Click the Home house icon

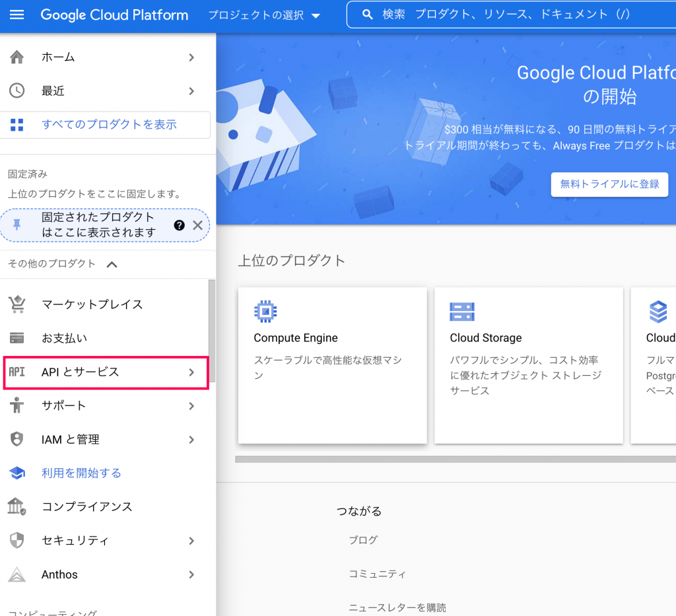tap(17, 57)
